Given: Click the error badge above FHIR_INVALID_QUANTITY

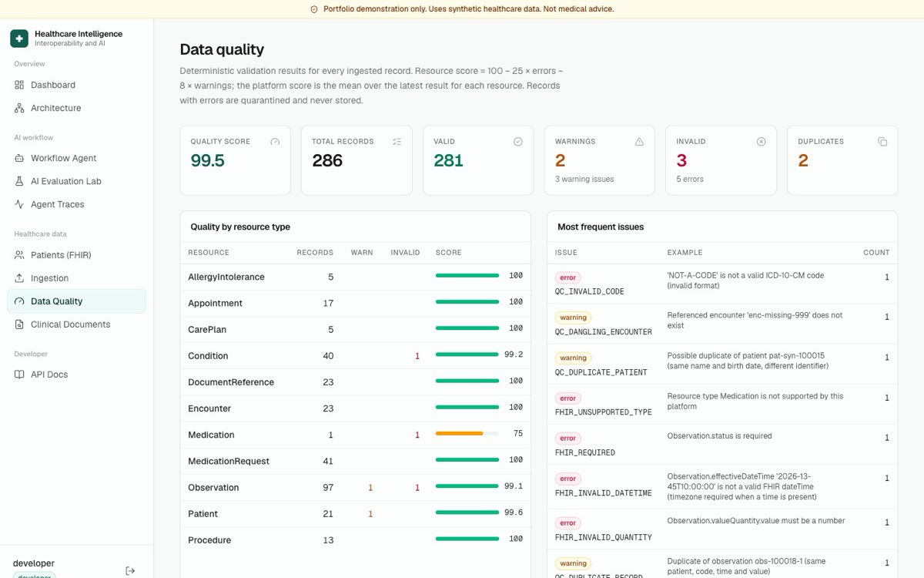Looking at the screenshot, I should (x=568, y=523).
